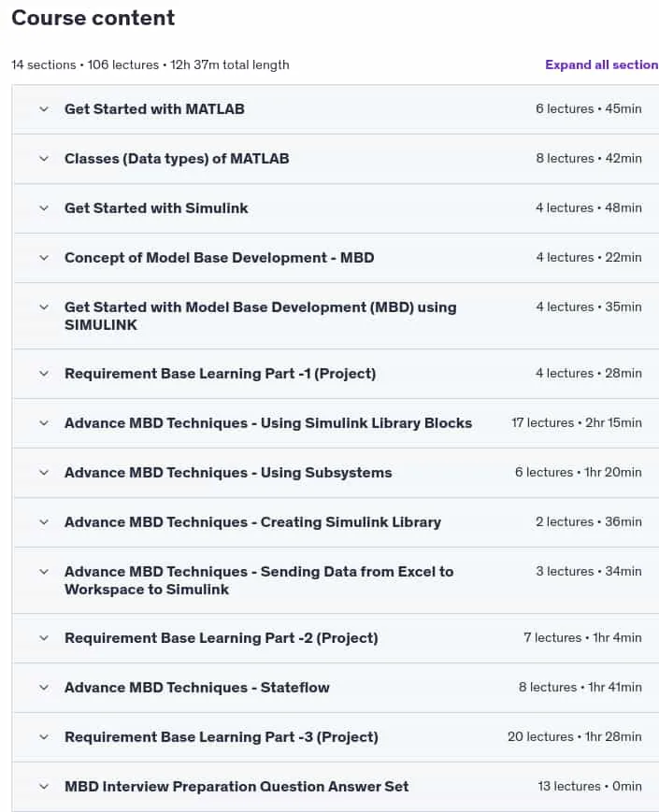Click the 17 lectures 2hr 15min label
The width and height of the screenshot is (659, 812).
577,422
